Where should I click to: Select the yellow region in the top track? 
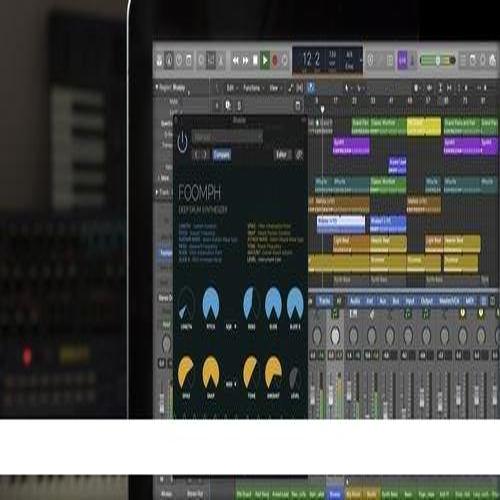424,127
